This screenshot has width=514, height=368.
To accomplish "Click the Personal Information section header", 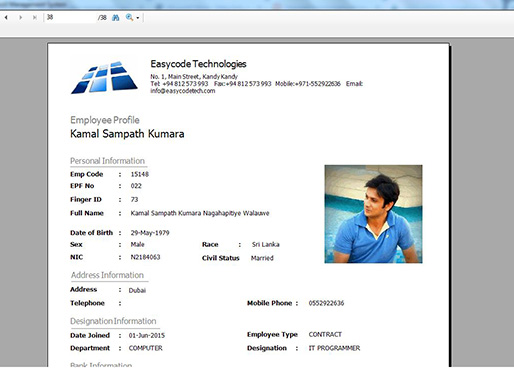I will click(107, 161).
